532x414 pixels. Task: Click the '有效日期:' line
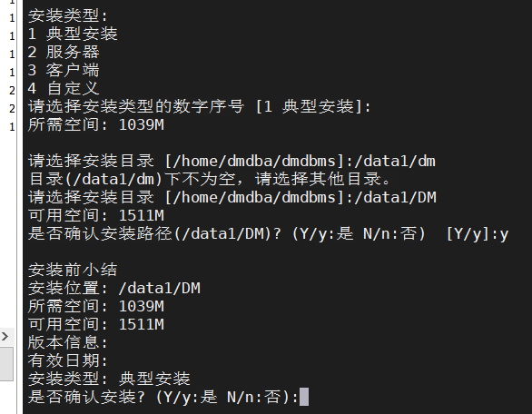coord(68,360)
